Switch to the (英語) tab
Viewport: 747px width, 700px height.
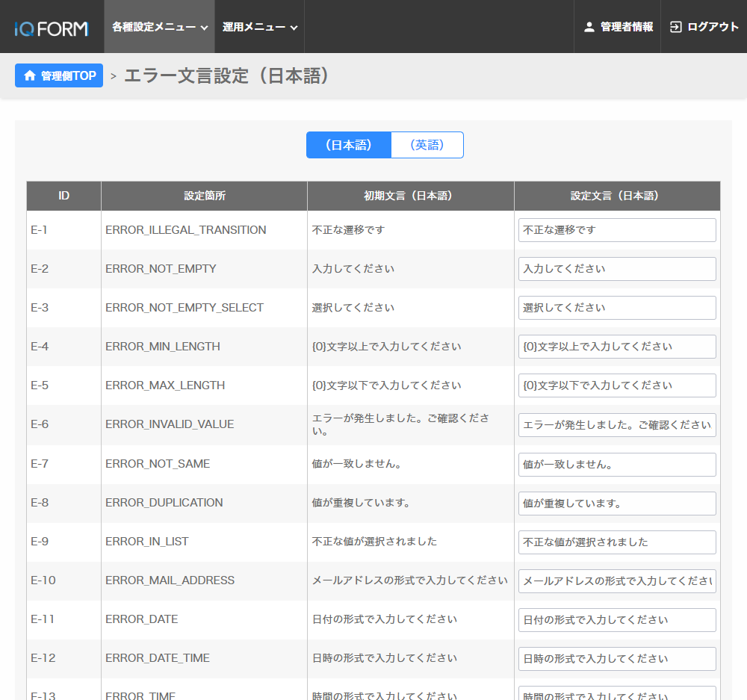pos(427,145)
